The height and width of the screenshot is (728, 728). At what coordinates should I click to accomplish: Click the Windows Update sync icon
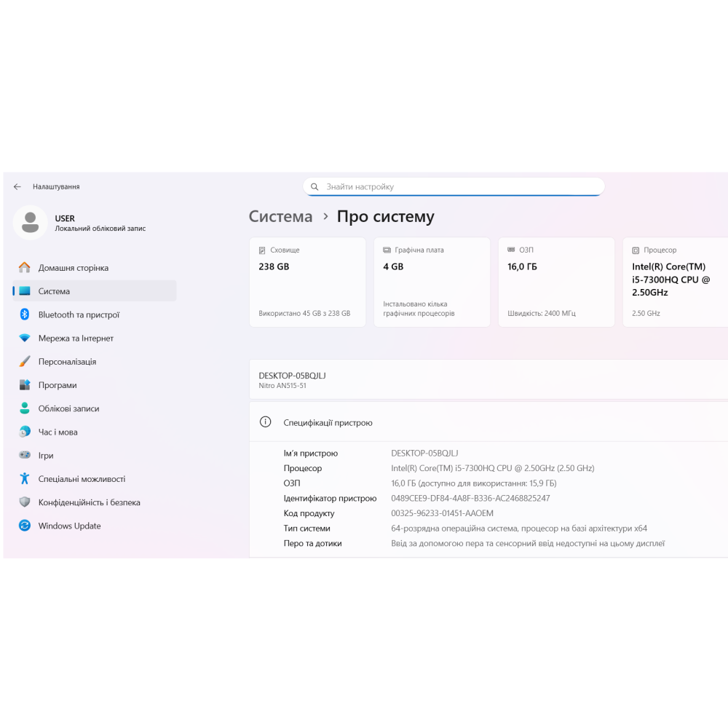pos(25,526)
